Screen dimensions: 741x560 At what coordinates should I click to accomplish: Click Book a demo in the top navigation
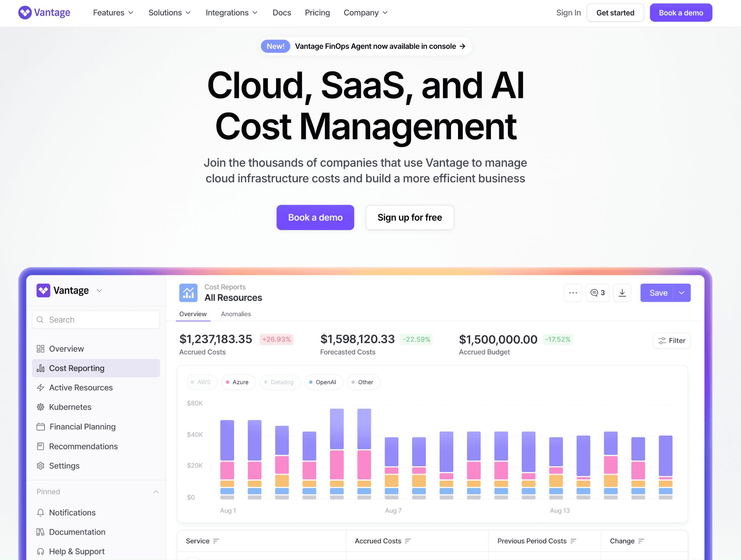click(681, 13)
